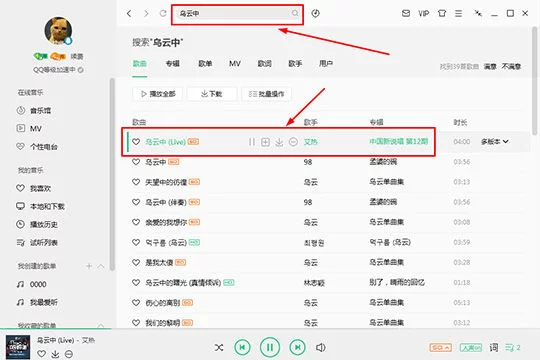Switch to 歌手 tab
Image resolution: width=540 pixels, height=360 pixels.
295,63
